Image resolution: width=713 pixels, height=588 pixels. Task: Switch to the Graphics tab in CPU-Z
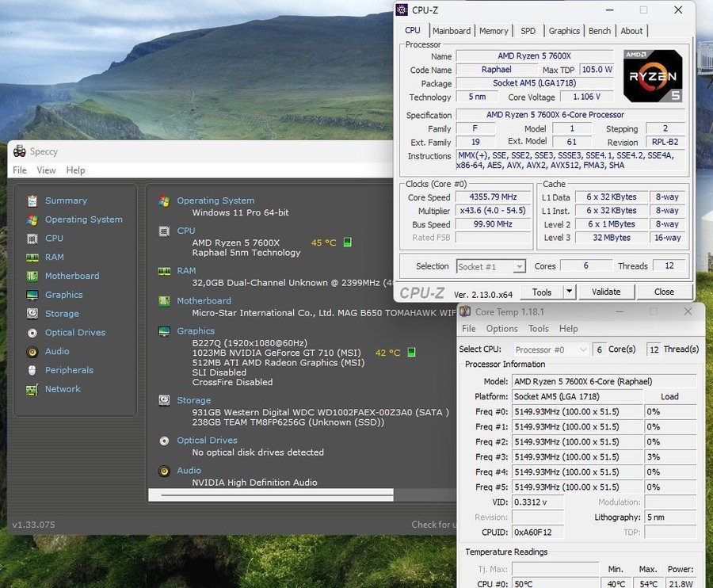(564, 31)
